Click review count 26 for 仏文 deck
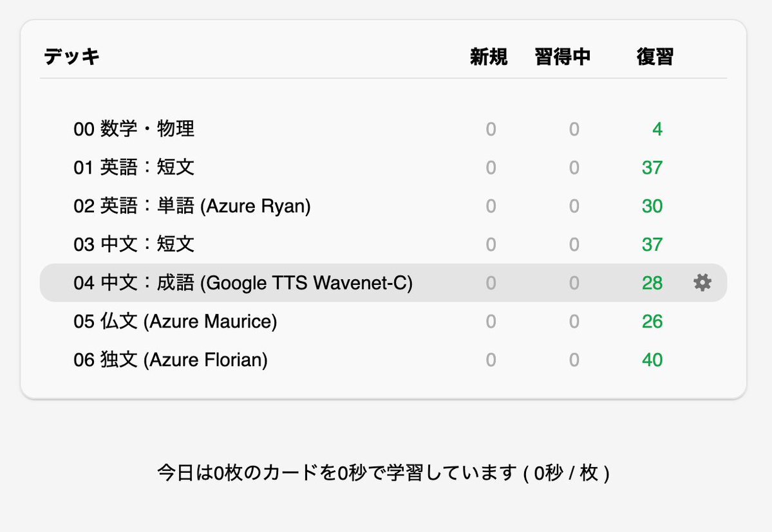The width and height of the screenshot is (772, 532). click(x=652, y=321)
